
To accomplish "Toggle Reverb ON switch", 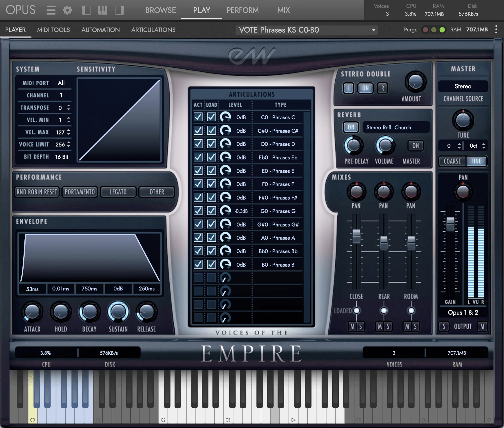I will [x=351, y=127].
